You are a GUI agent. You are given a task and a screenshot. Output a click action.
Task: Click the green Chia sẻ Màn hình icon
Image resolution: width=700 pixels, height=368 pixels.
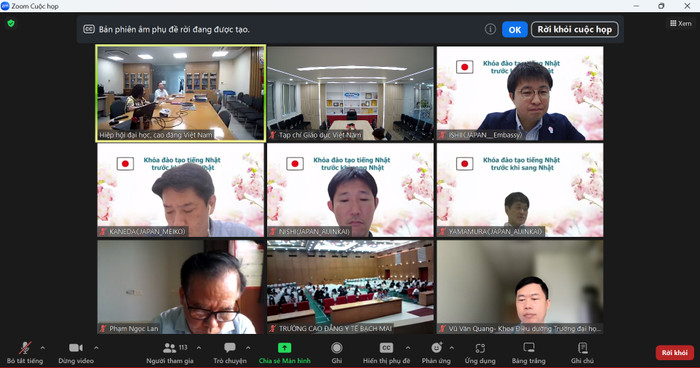tap(284, 347)
